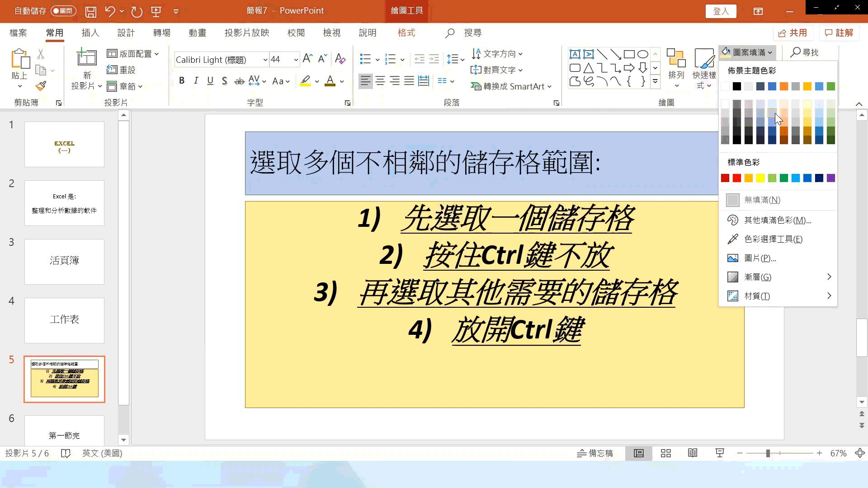Open Arrange options
Image resolution: width=868 pixels, height=488 pixels.
coord(676,68)
